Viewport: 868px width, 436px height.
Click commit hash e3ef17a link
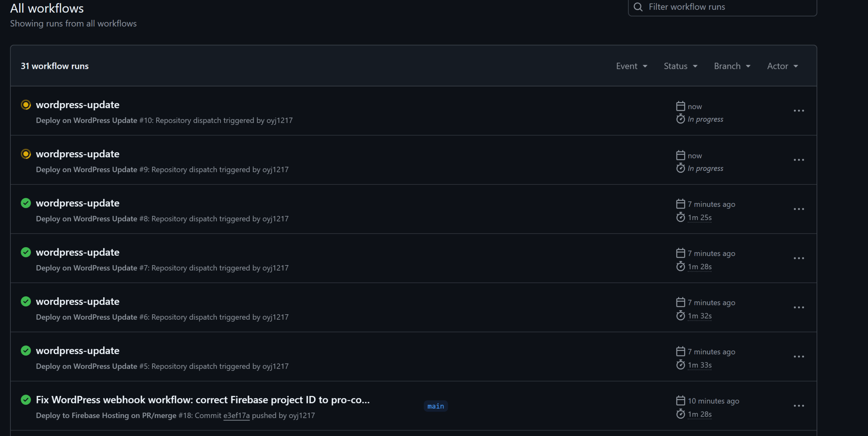(236, 415)
